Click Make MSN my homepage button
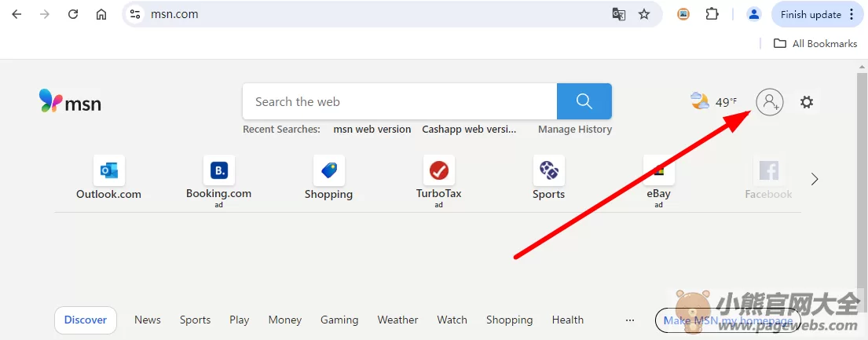Viewport: 868px width, 340px height. 728,320
